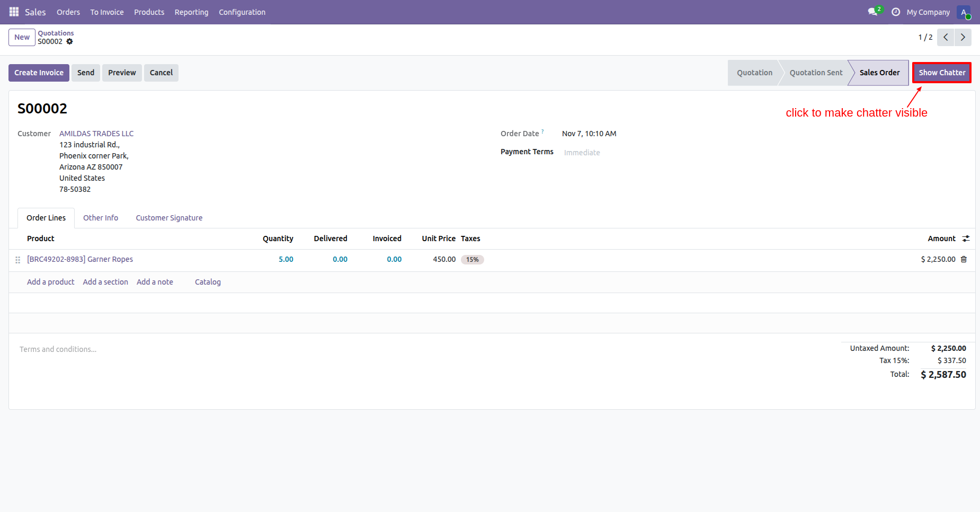Screen dimensions: 980x512
Task: Open the Reporting menu
Action: tap(191, 12)
